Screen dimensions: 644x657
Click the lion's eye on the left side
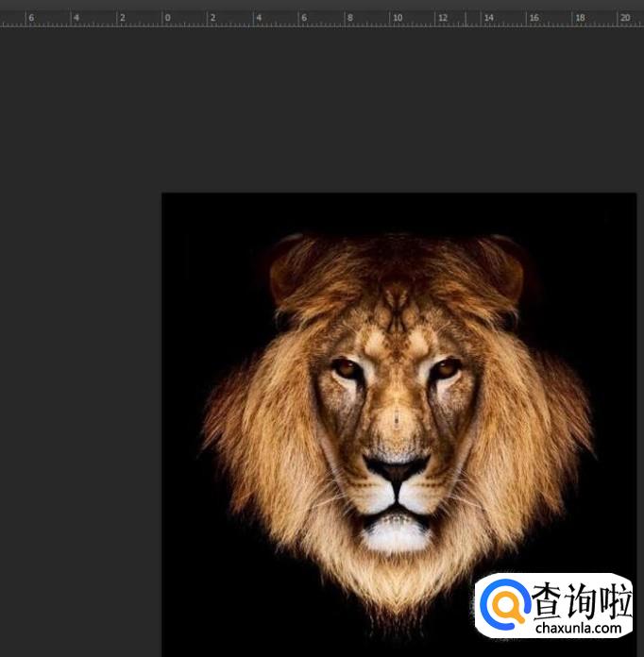(x=347, y=368)
